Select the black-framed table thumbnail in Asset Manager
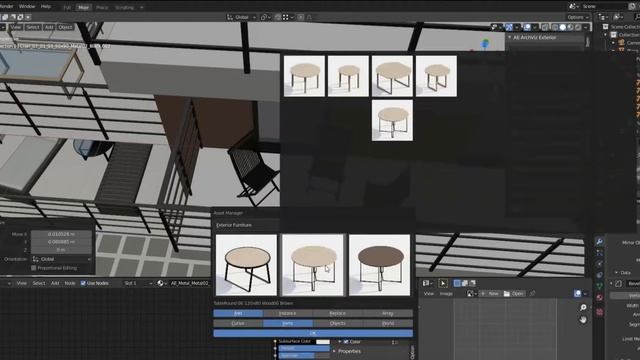The image size is (640, 360). pyautogui.click(x=246, y=265)
